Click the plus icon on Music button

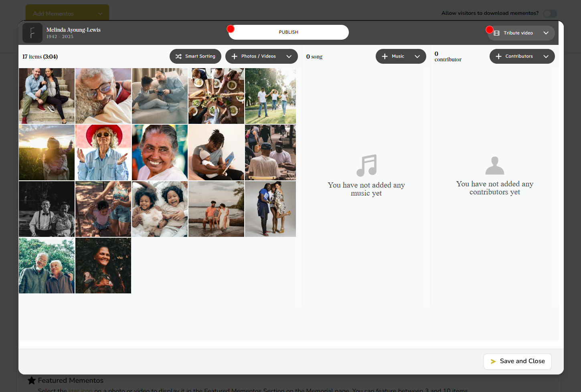pyautogui.click(x=385, y=57)
